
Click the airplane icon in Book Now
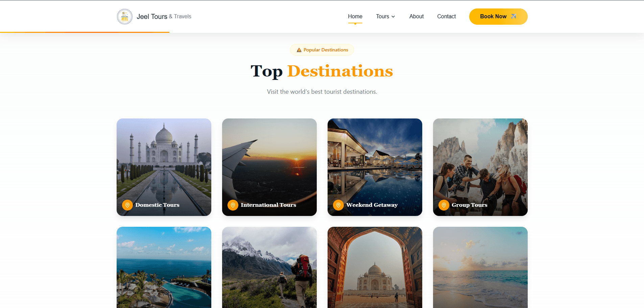(514, 16)
